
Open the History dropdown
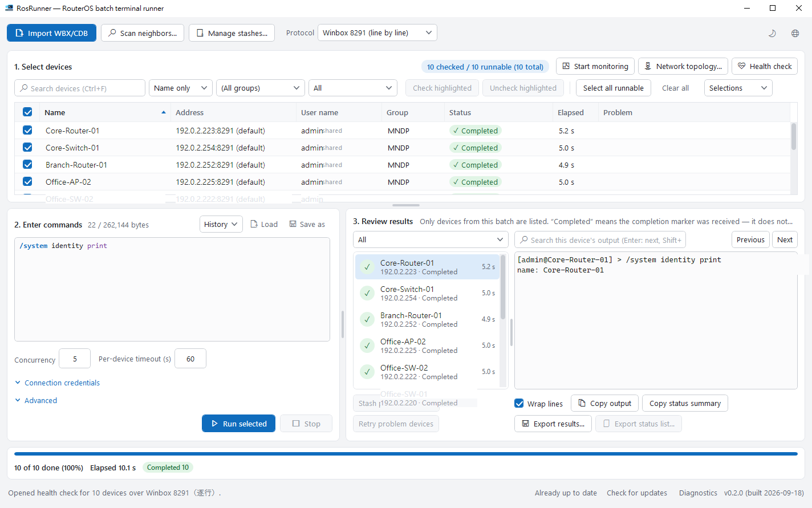pos(221,224)
